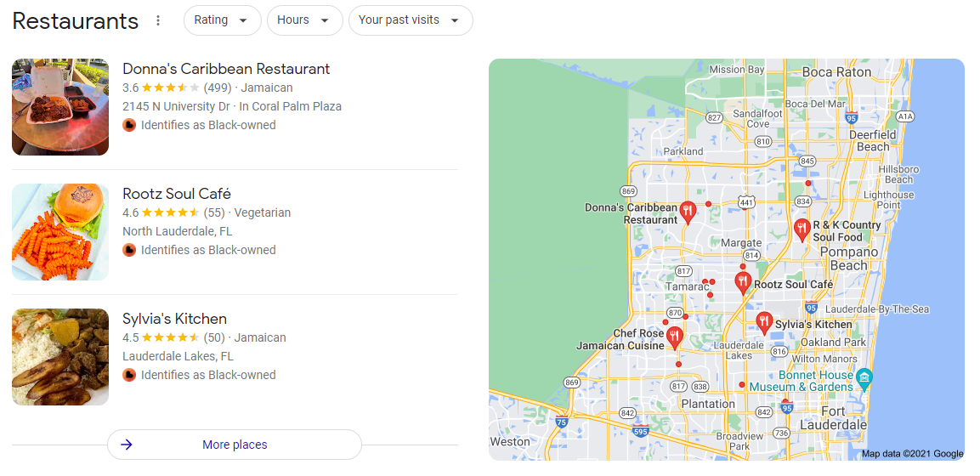Open Donna's Caribbean Restaurant food photo
Viewport: 980px width, 476px height.
click(60, 107)
